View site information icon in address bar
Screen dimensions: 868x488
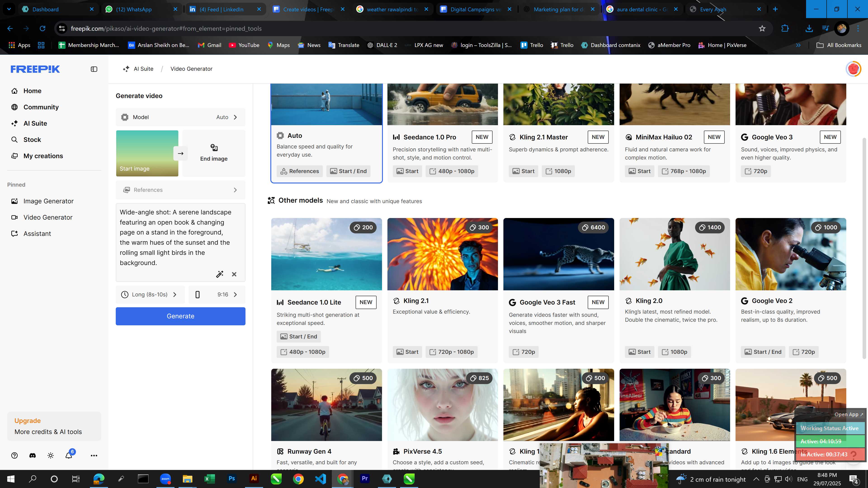click(x=62, y=29)
